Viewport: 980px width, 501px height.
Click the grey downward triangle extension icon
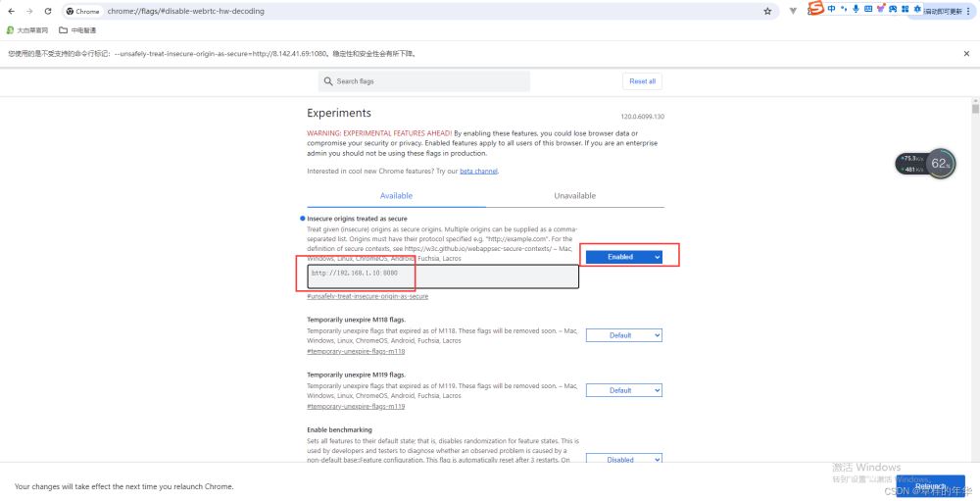tap(793, 11)
